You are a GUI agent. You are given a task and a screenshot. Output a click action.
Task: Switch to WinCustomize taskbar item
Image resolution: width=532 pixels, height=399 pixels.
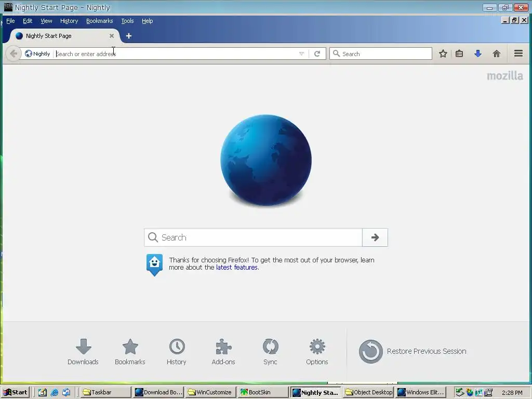click(211, 392)
